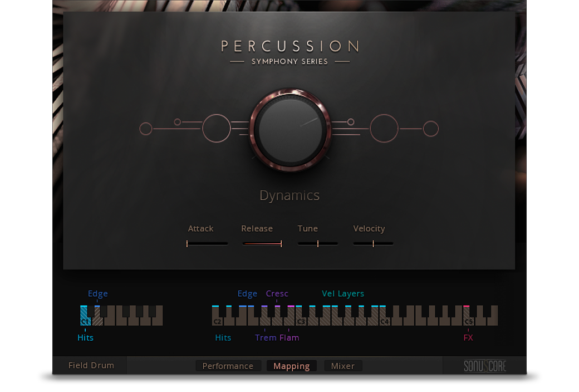The width and height of the screenshot is (579, 392).
Task: Click the Flam label below the keyboard
Action: (289, 337)
